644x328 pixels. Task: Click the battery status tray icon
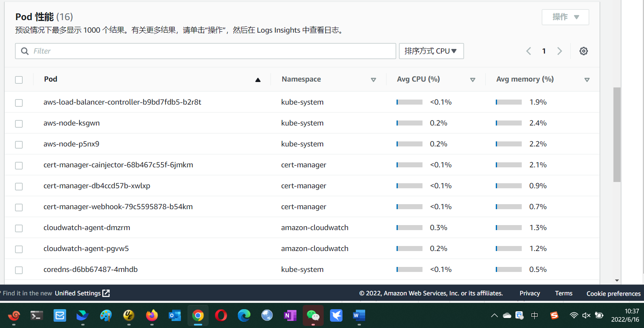pyautogui.click(x=599, y=315)
